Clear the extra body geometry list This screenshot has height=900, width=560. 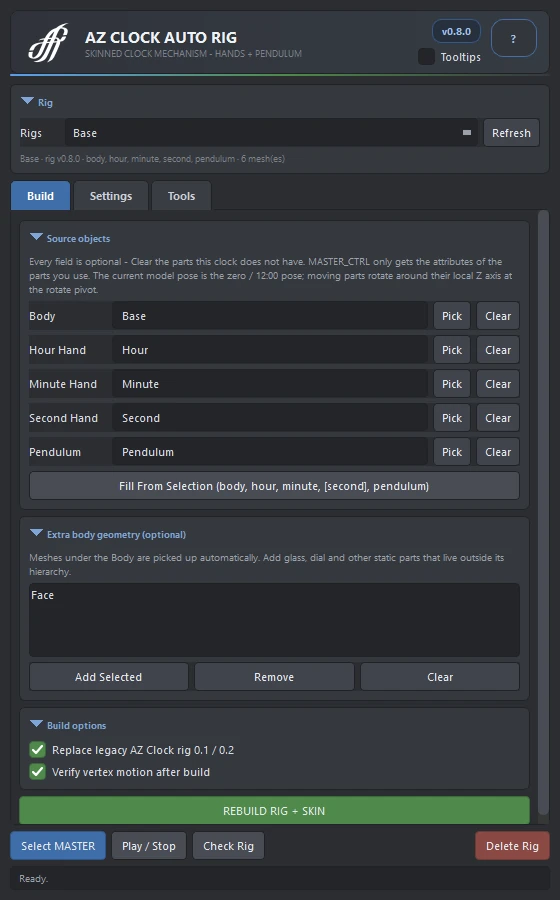pyautogui.click(x=440, y=677)
